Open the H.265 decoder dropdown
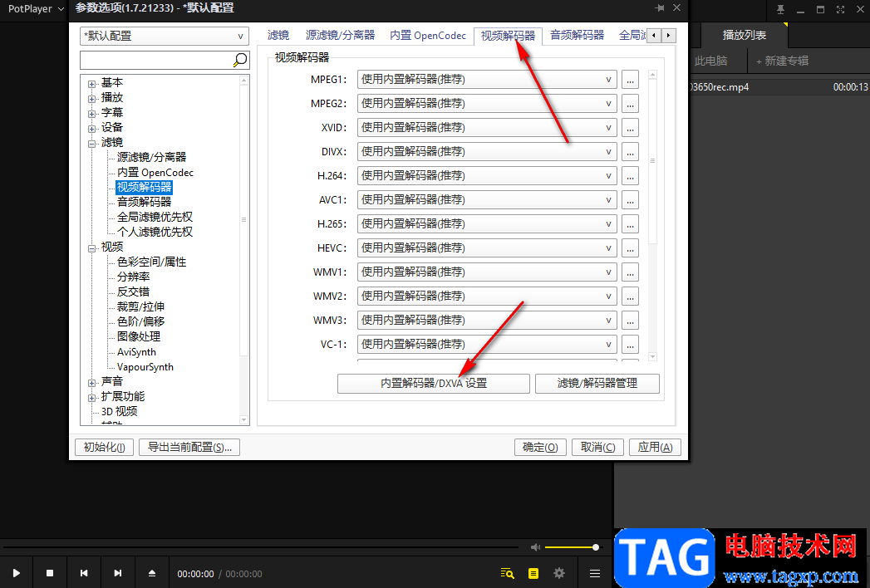 pyautogui.click(x=487, y=224)
